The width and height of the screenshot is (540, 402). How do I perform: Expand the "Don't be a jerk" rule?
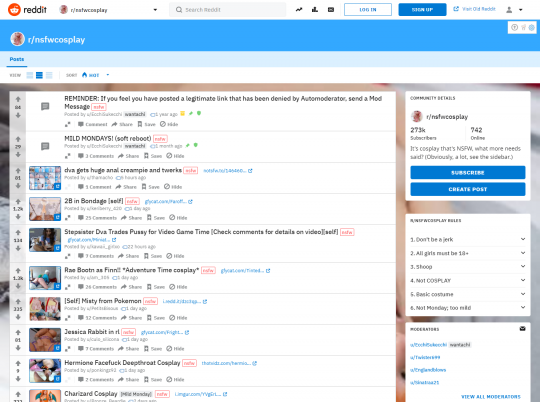pos(468,239)
